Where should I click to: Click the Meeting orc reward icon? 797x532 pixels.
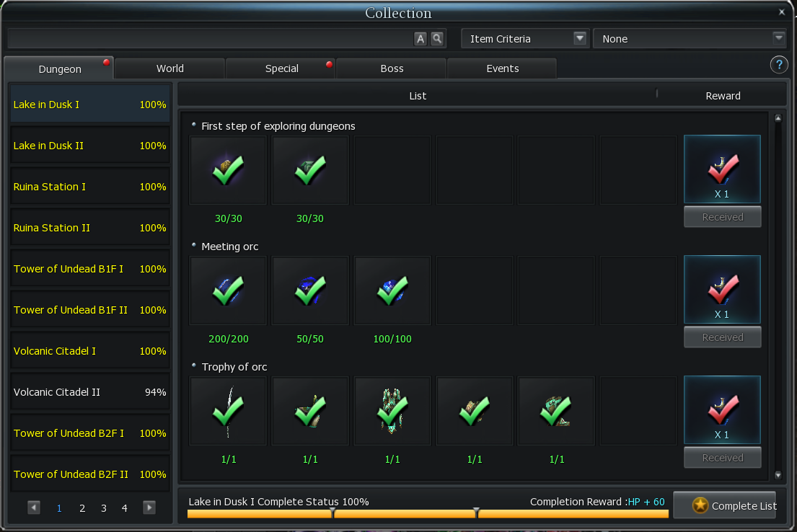click(722, 289)
